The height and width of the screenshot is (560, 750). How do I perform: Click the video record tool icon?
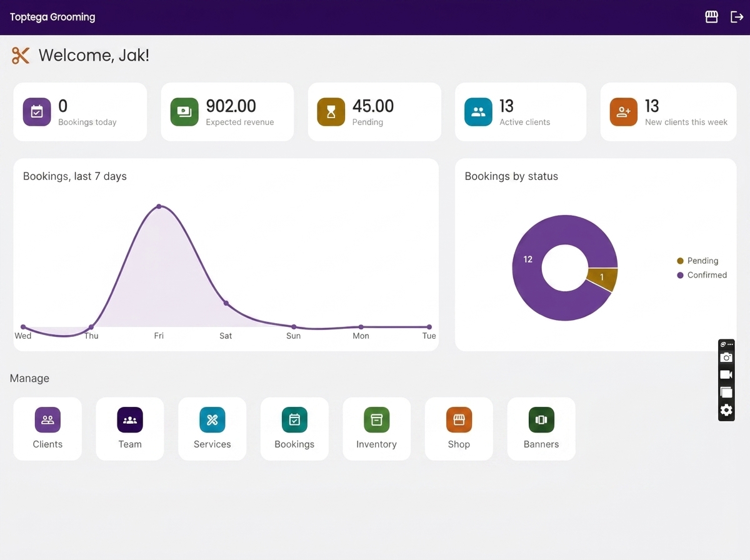726,375
